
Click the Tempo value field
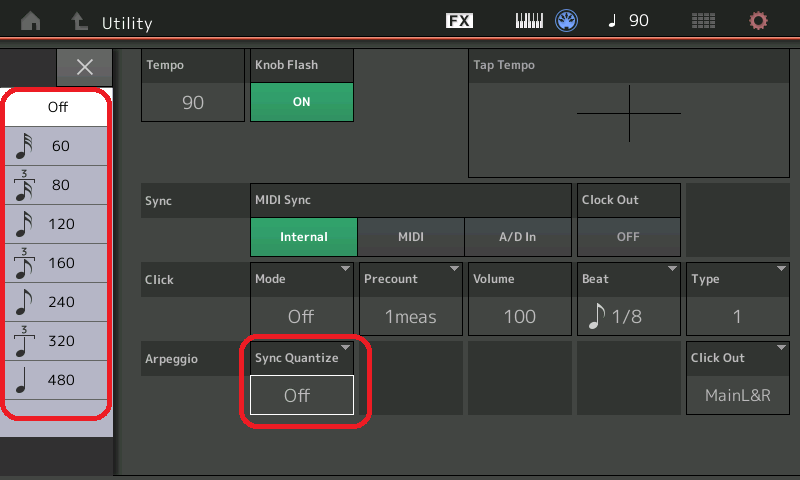(x=193, y=102)
